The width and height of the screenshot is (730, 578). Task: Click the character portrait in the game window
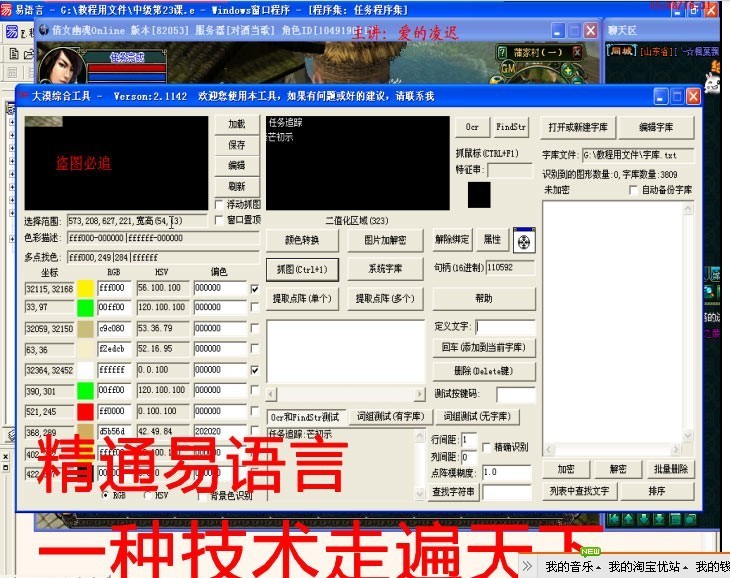63,66
